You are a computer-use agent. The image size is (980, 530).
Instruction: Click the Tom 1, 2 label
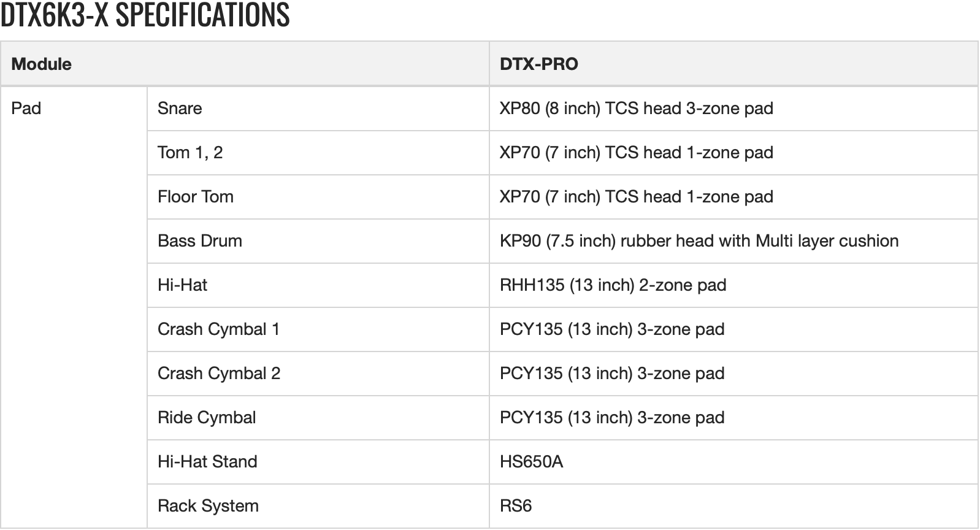190,153
